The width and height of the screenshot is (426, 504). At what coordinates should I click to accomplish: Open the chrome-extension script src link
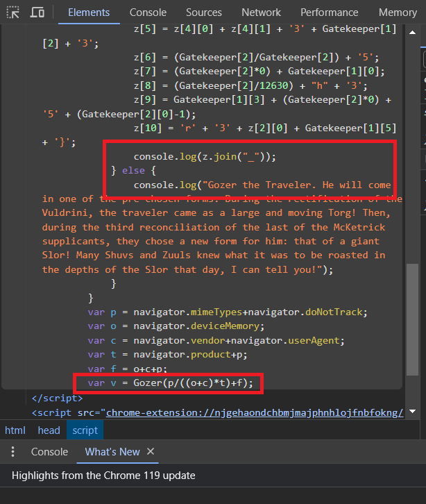coord(255,412)
